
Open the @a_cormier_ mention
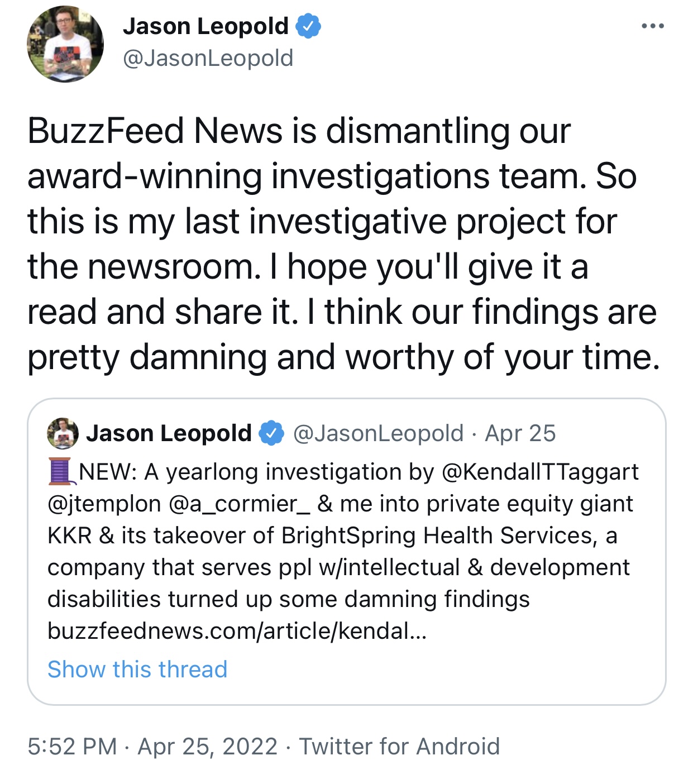239,504
